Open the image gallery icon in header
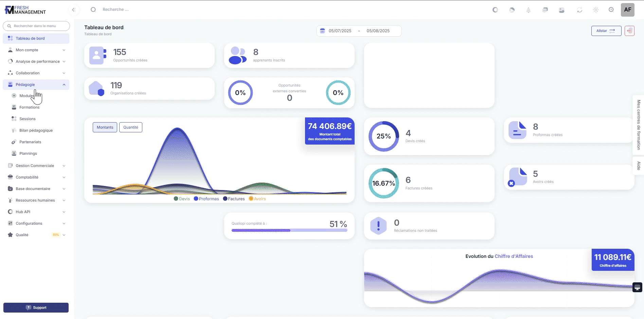This screenshot has width=644, height=319. (x=561, y=10)
